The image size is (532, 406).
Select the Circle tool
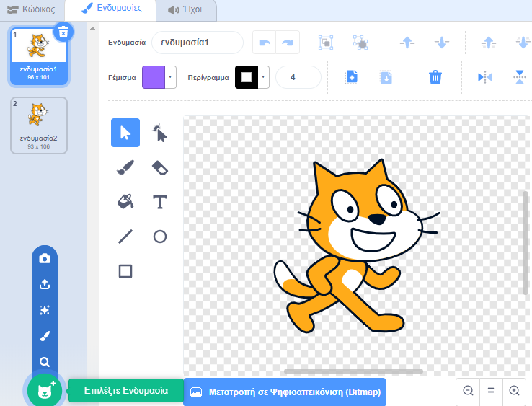[x=160, y=237]
